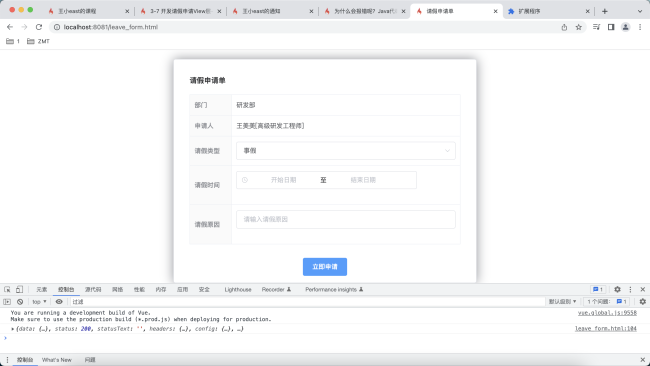Click the browser forward arrow
Viewport: 650px width, 366px height.
[x=24, y=27]
